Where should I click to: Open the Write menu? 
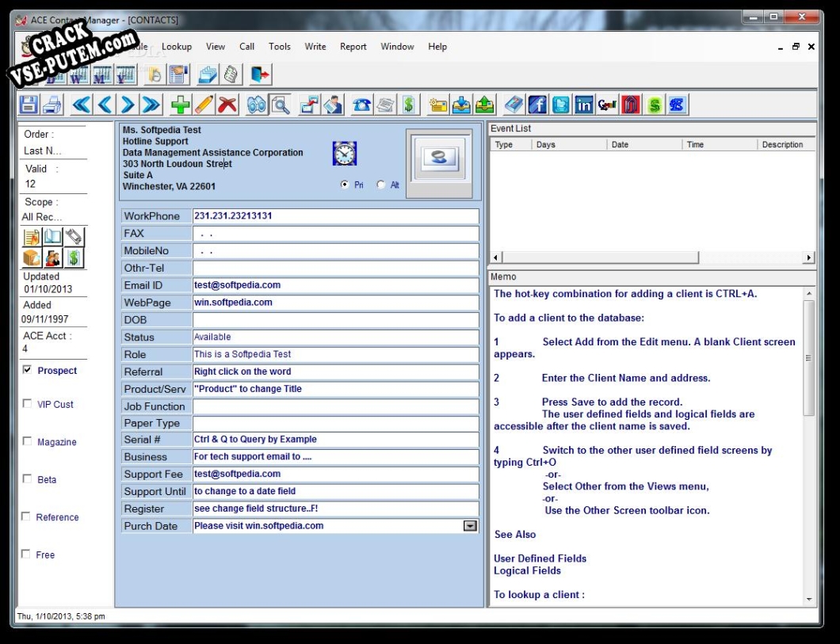(315, 47)
